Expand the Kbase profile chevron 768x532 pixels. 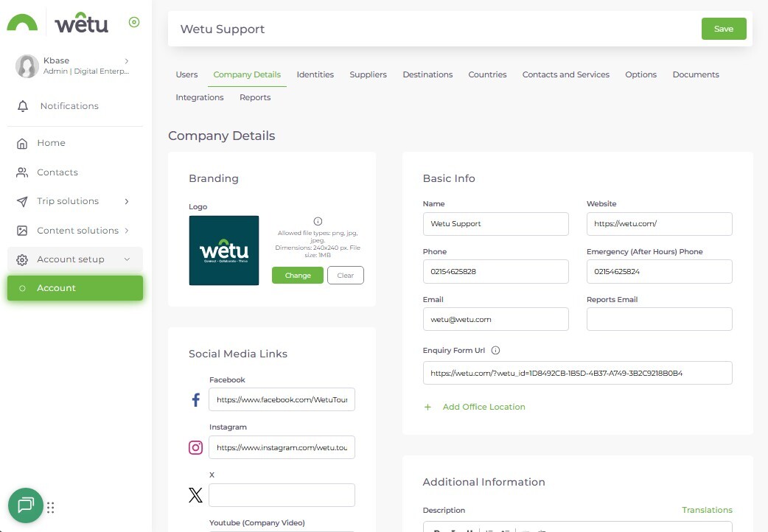pyautogui.click(x=127, y=61)
